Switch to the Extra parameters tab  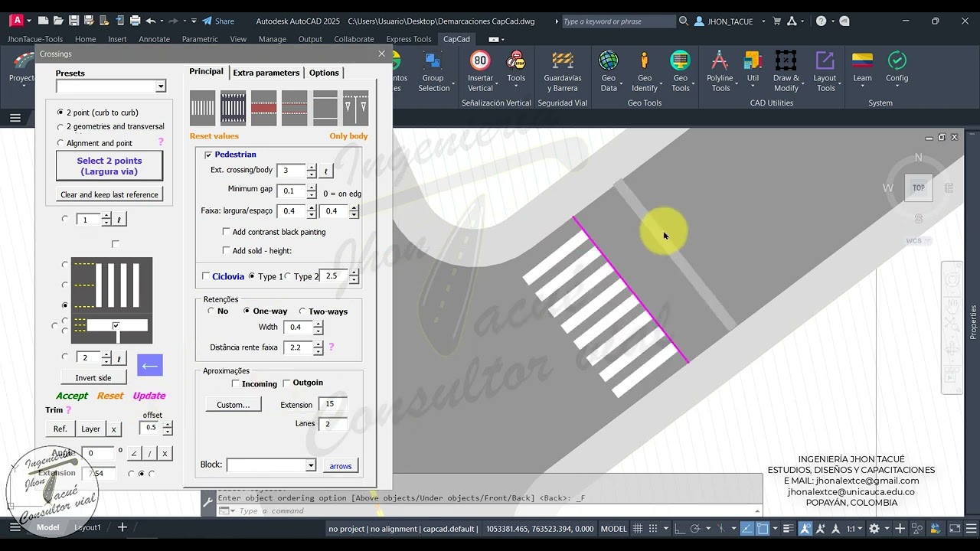coord(266,73)
